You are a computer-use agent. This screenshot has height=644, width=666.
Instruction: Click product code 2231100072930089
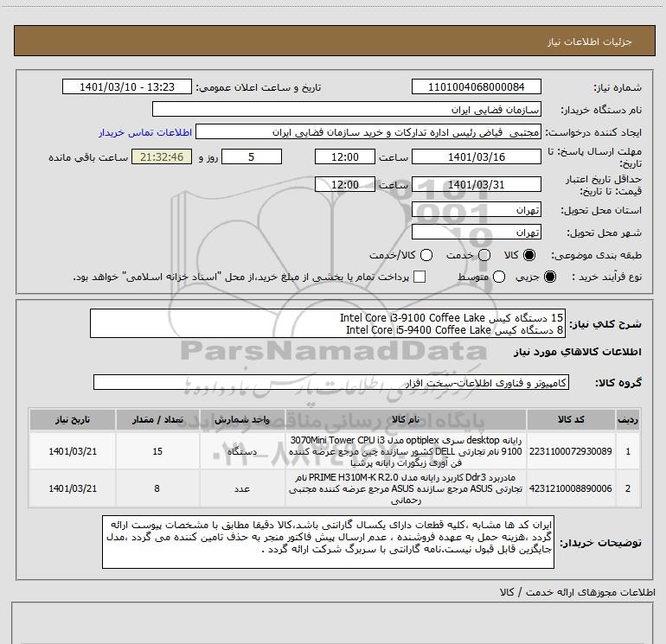click(571, 451)
